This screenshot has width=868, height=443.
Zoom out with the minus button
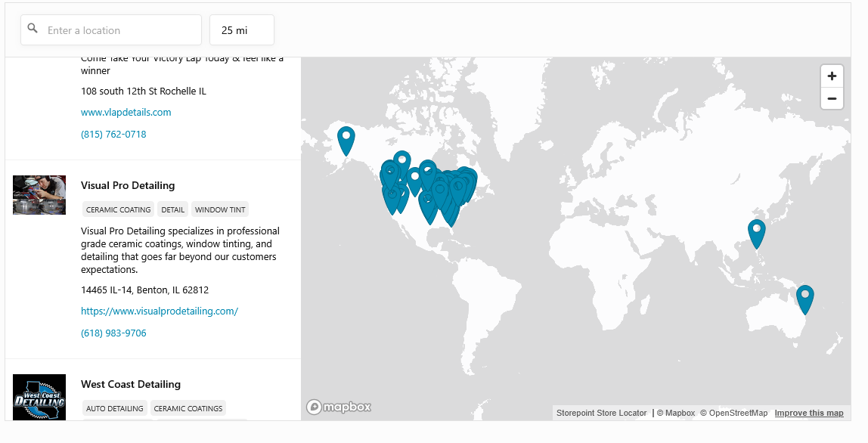point(832,99)
